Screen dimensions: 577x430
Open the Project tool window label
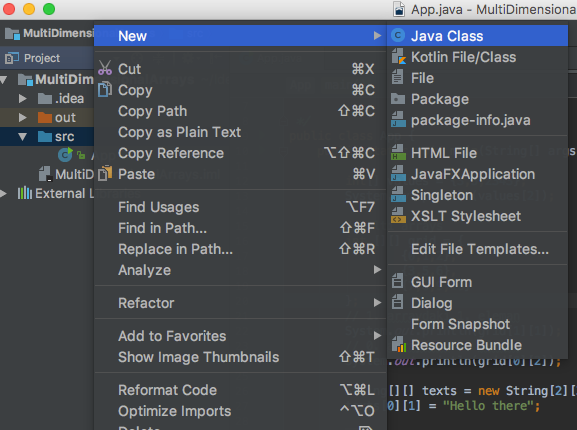42,58
